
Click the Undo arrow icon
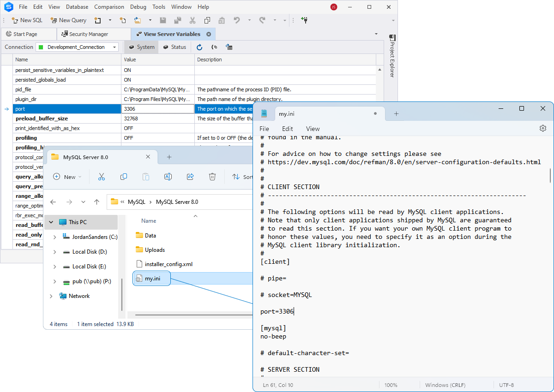click(236, 20)
